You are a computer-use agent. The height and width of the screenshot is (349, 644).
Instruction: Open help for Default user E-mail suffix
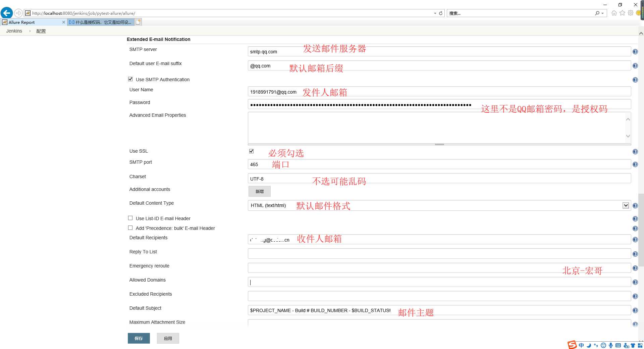[635, 66]
